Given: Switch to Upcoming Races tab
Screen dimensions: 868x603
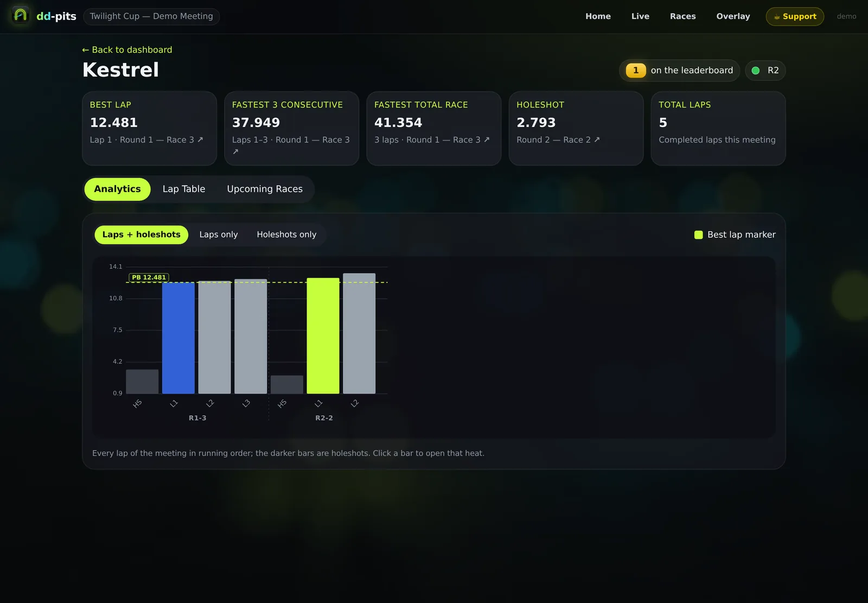Looking at the screenshot, I should 265,189.
